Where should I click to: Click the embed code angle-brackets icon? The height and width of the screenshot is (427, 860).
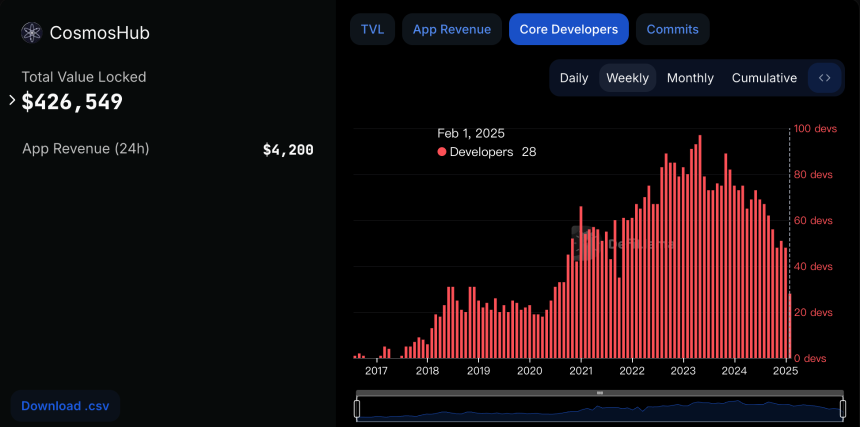point(824,78)
